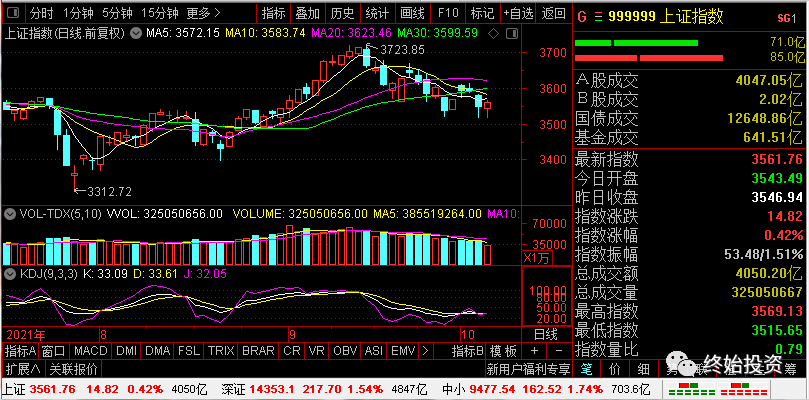Switch indicator to OBV

(345, 351)
